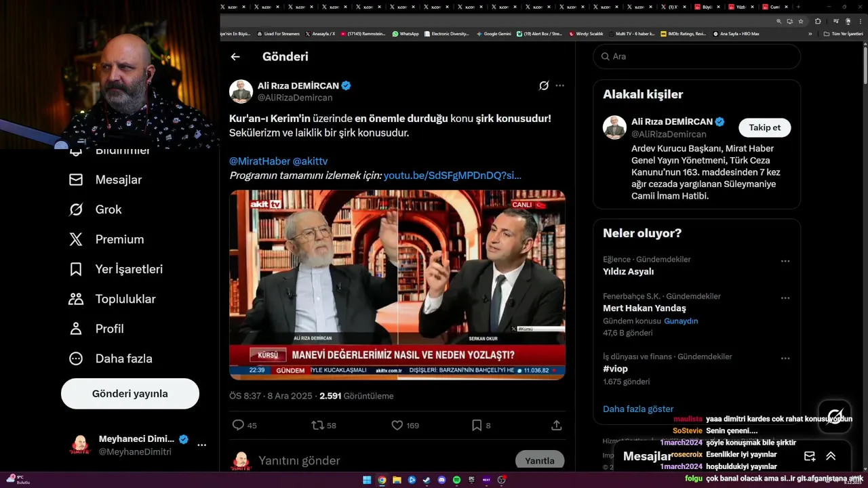Open the Tüm Yer İşaretleri bookmarks folder
Viewport: 868px width, 488px height.
coord(844,33)
